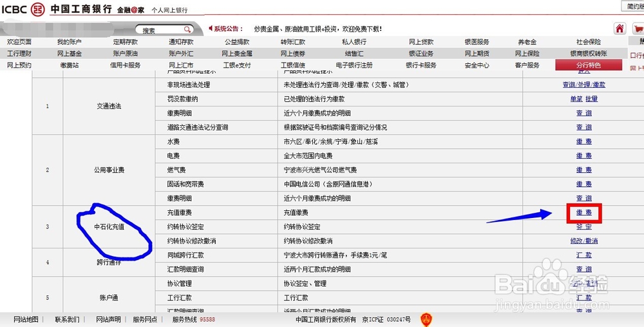Image resolution: width=644 pixels, height=327 pixels.
Task: Select the highlighted 分行特色 tab
Action: click(x=589, y=65)
